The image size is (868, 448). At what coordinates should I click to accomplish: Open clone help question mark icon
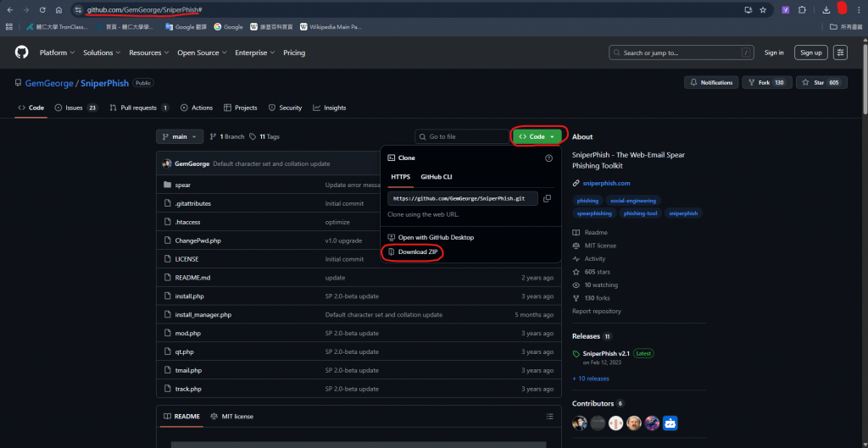point(548,158)
